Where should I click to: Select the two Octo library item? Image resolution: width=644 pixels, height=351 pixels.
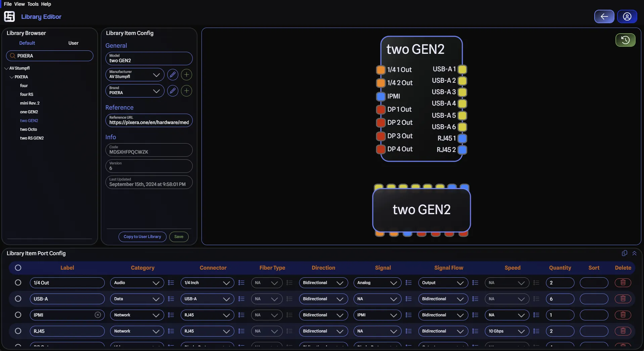29,129
